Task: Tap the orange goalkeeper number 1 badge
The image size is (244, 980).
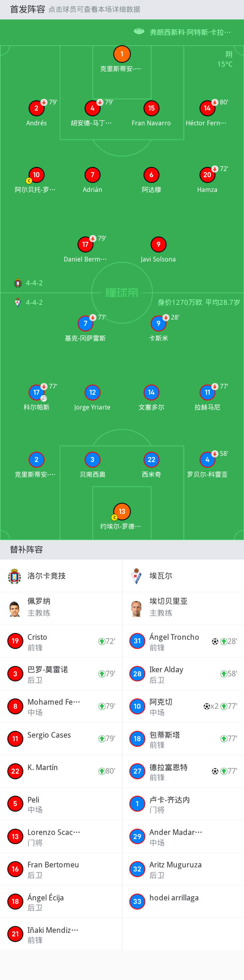Action: pos(122,54)
